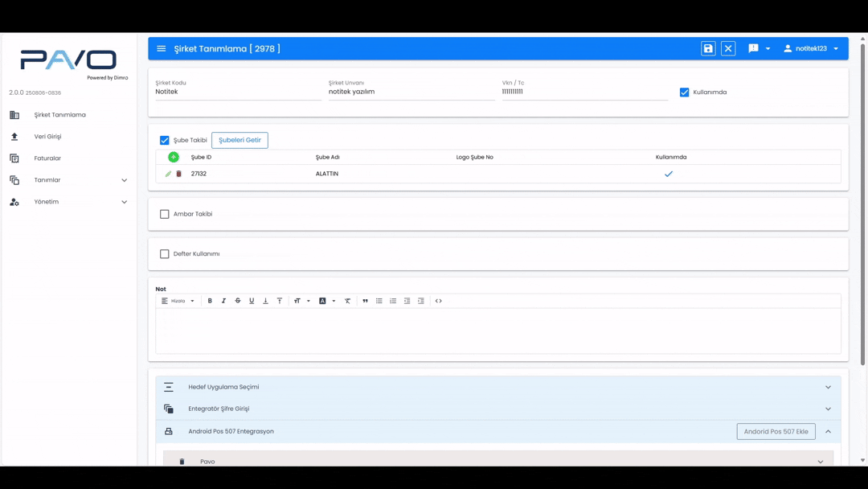This screenshot has width=868, height=489.
Task: Open Veri Girişi from the sidebar
Action: [47, 137]
